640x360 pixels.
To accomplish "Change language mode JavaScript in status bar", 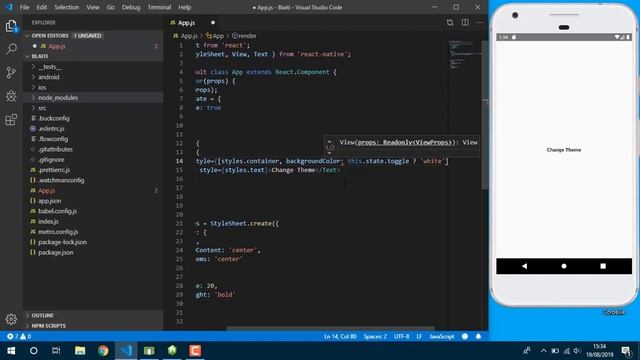I will tap(442, 336).
